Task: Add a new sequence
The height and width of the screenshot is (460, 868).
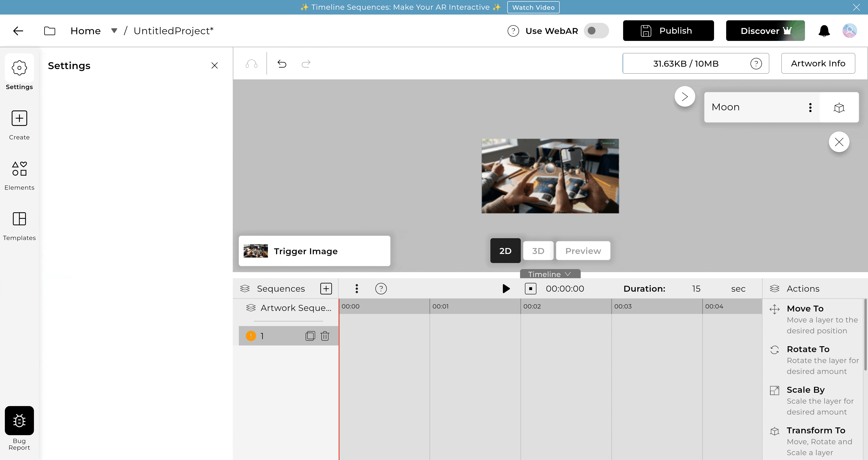Action: [326, 288]
